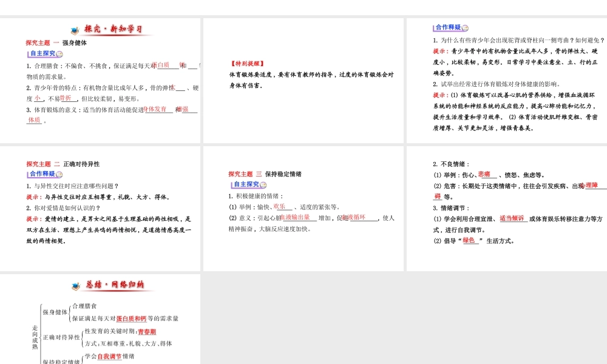Image resolution: width=607 pixels, height=364 pixels.
Task: Click the 合作释疑 label on the 驼背 slide
Action: coord(448,27)
